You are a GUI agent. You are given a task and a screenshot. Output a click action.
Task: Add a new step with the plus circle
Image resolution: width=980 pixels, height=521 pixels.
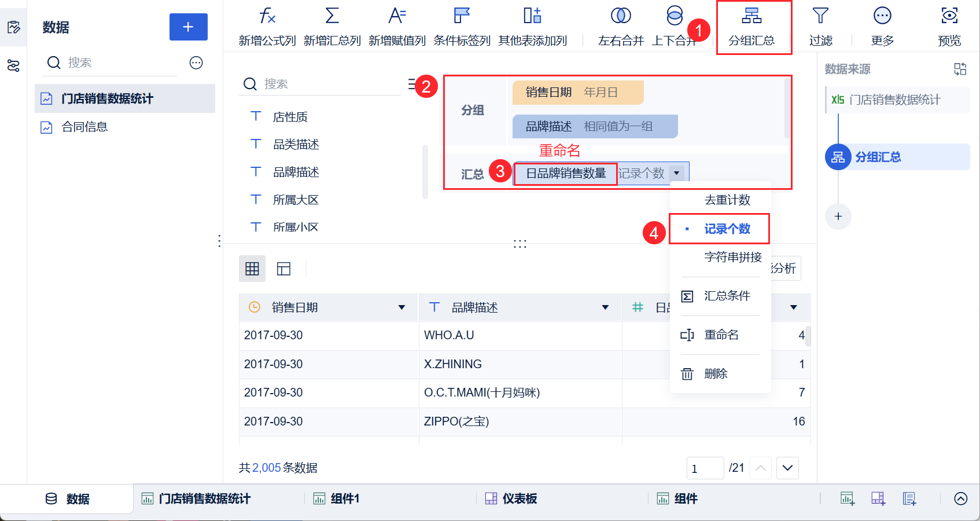[838, 217]
